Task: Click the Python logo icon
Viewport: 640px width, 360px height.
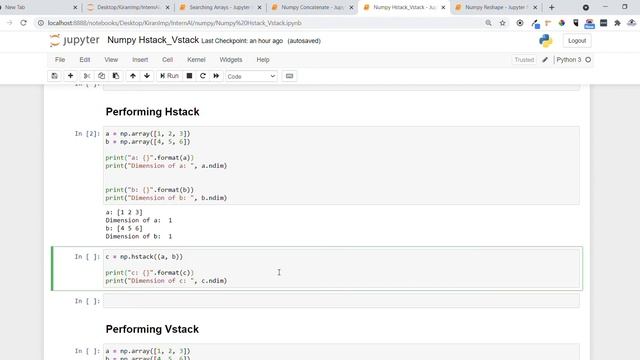Action: [x=545, y=41]
